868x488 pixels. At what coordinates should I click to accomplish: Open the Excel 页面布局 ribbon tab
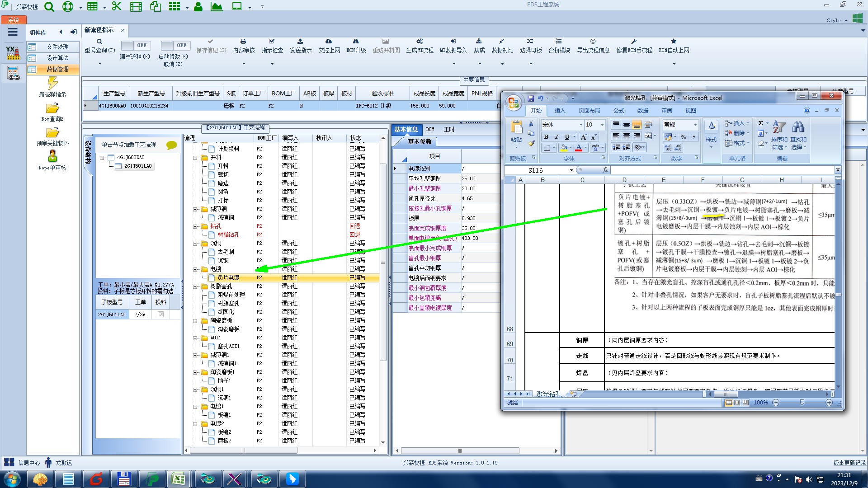[x=589, y=111]
